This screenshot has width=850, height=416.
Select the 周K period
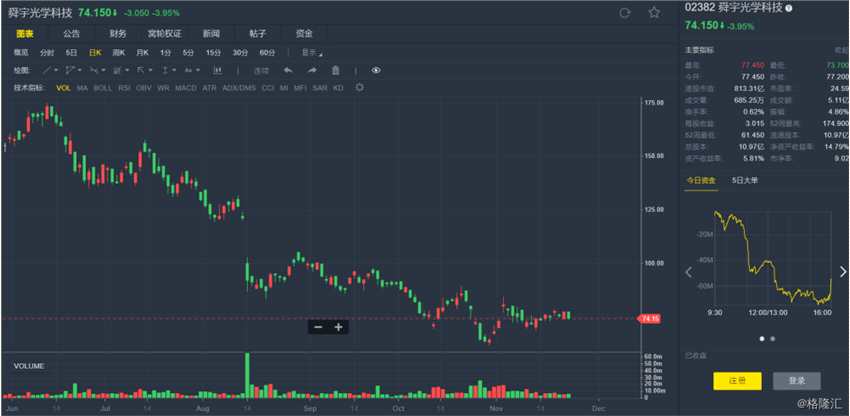tap(119, 53)
